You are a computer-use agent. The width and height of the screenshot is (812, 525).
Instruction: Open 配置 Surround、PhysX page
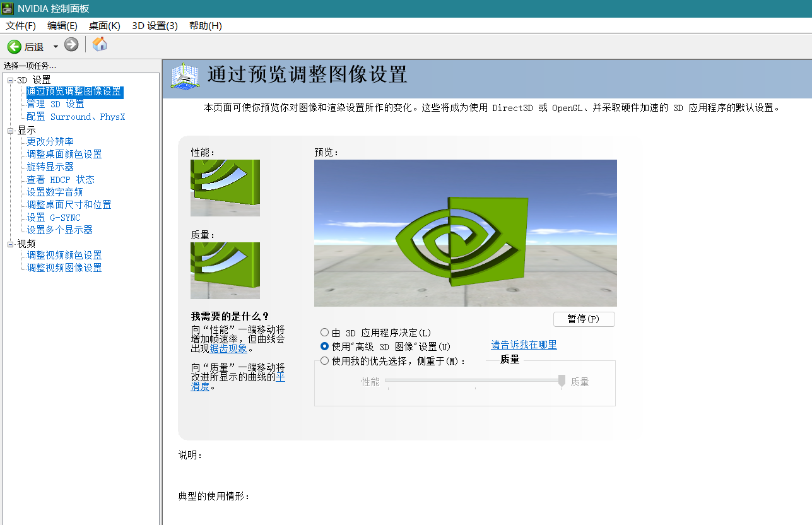coord(76,117)
